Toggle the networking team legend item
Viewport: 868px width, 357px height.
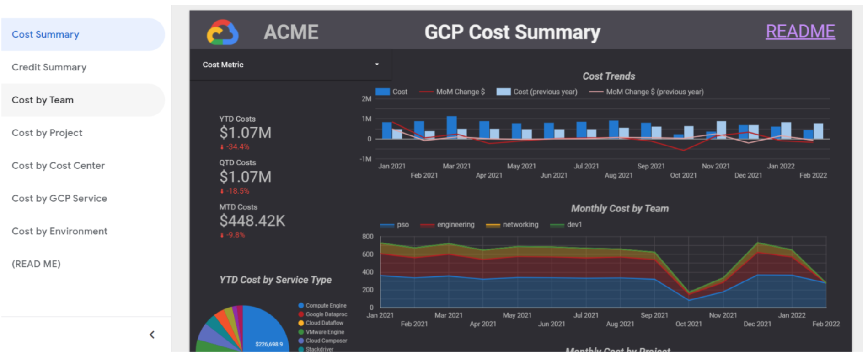pos(512,225)
